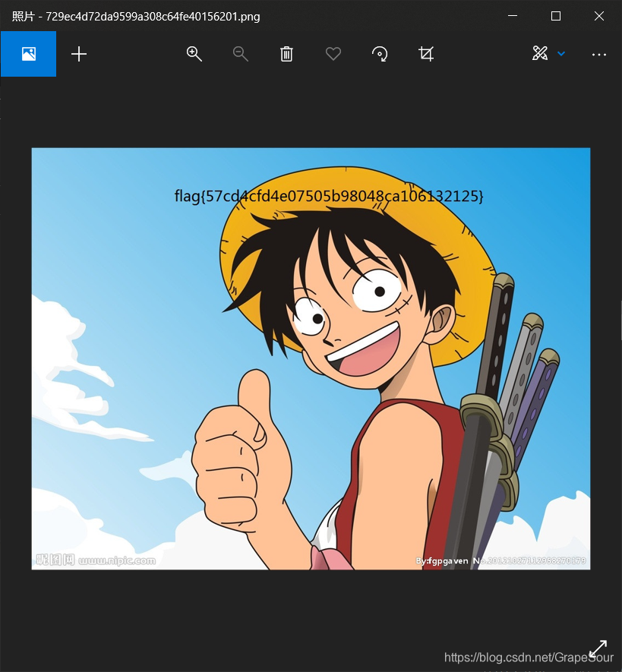Viewport: 622px width, 672px height.
Task: Expand the Edit & Create dropdown chevron
Action: pos(561,54)
